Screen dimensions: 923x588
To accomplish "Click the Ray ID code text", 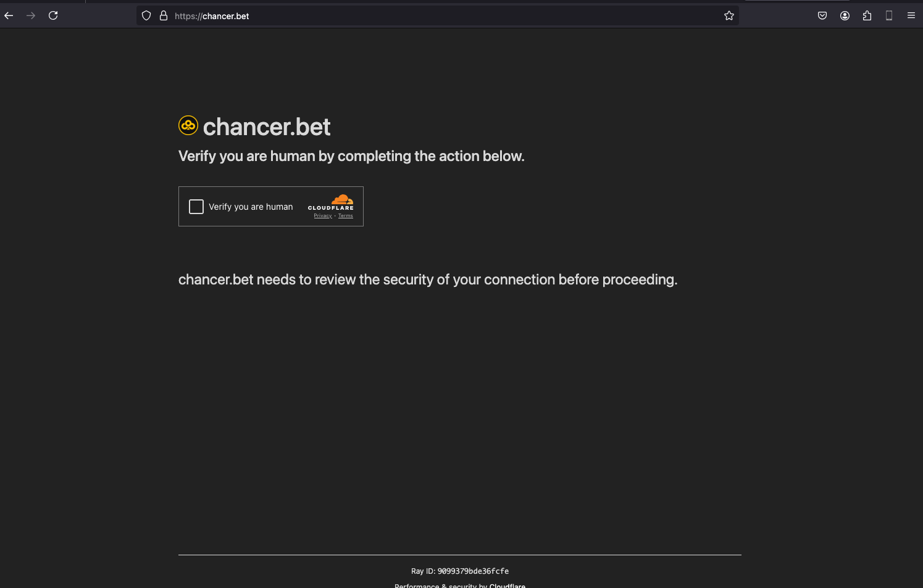I will tap(473, 571).
